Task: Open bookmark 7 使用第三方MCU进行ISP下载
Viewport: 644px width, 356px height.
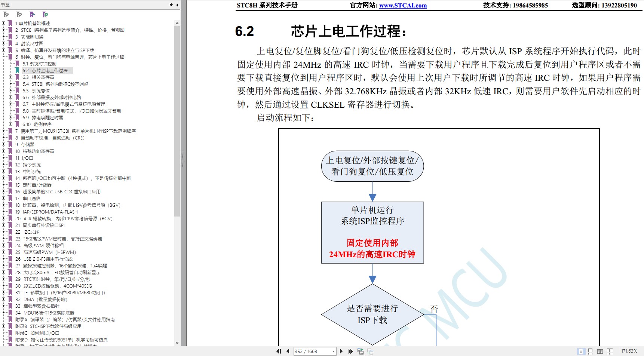Action: point(76,131)
